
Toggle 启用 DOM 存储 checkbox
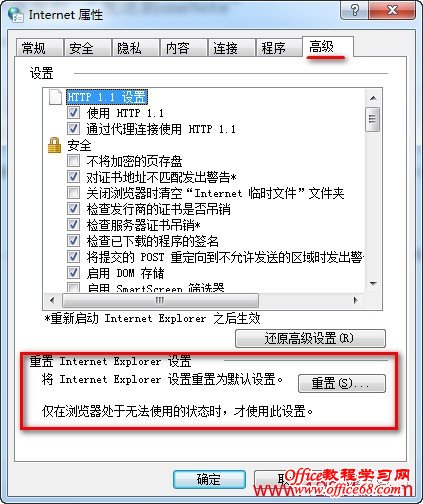coord(73,272)
